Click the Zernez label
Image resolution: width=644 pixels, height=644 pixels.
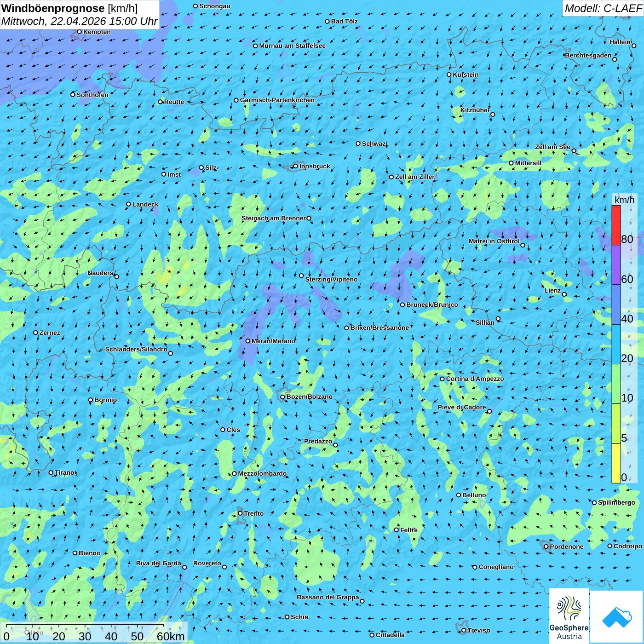50,333
